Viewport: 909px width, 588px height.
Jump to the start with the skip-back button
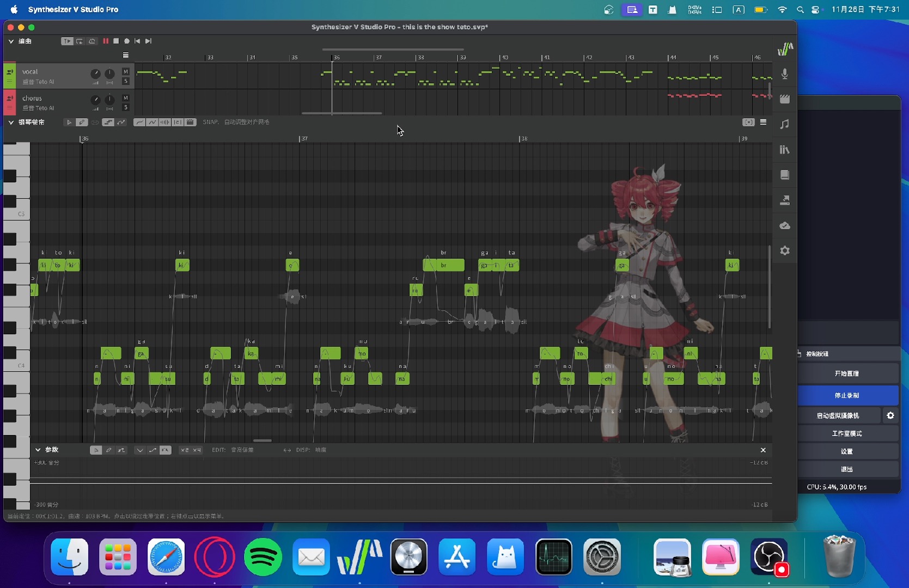[x=137, y=41]
